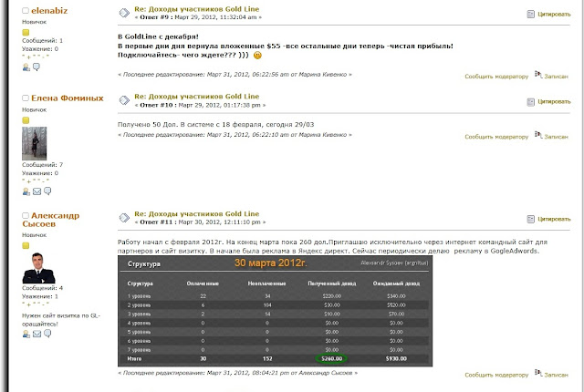This screenshot has width=584, height=392.
Task: Quote Александр Сысоев's post using Цитировать
Action: pyautogui.click(x=548, y=219)
